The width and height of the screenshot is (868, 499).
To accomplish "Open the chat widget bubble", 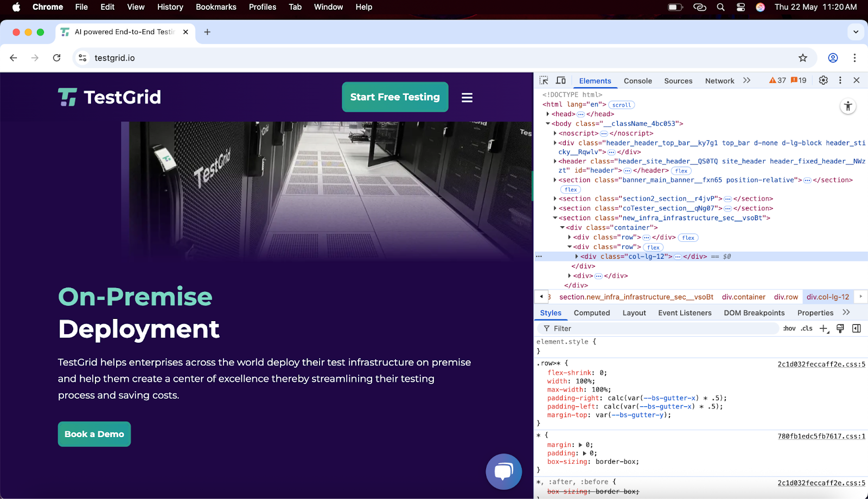I will (504, 471).
